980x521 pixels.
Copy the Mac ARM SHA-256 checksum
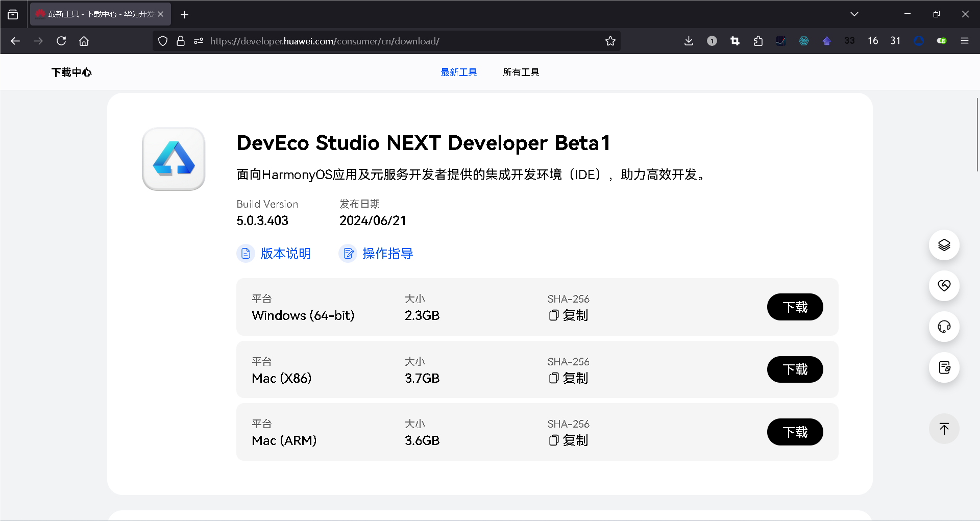(568, 440)
